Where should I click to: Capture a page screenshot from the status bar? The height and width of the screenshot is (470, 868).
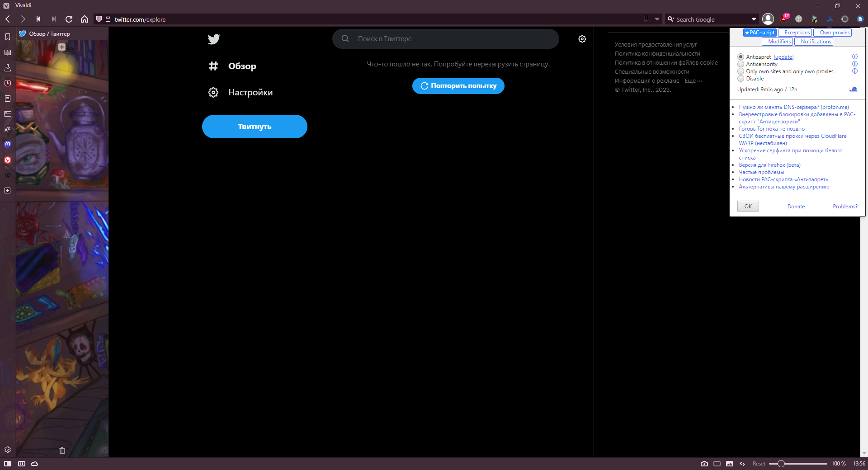tap(704, 464)
